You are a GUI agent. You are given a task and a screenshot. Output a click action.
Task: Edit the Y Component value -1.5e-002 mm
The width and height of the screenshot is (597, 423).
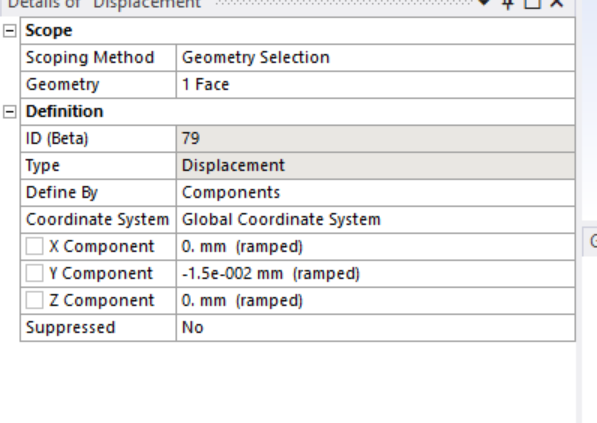[x=375, y=274]
